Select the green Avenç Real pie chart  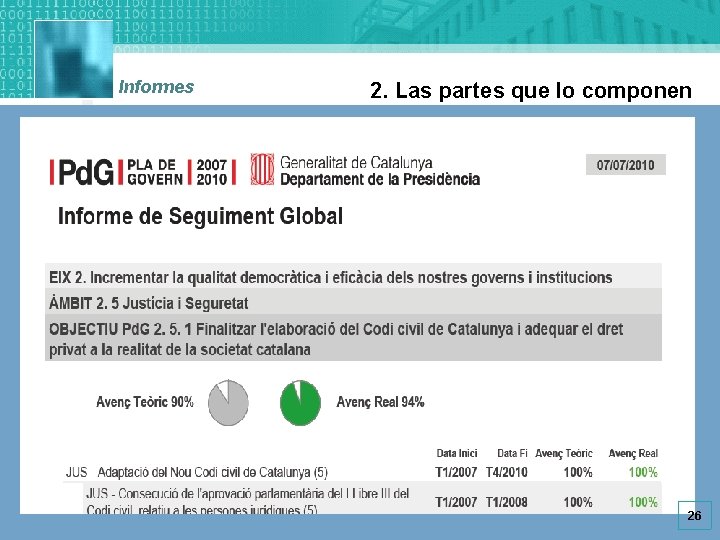click(x=300, y=403)
